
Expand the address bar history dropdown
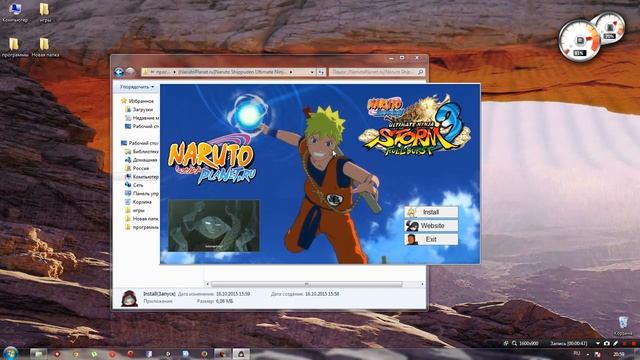312,72
